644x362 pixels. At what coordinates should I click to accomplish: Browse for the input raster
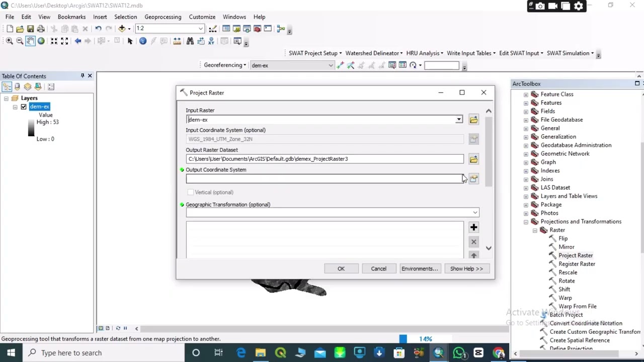pos(473,120)
